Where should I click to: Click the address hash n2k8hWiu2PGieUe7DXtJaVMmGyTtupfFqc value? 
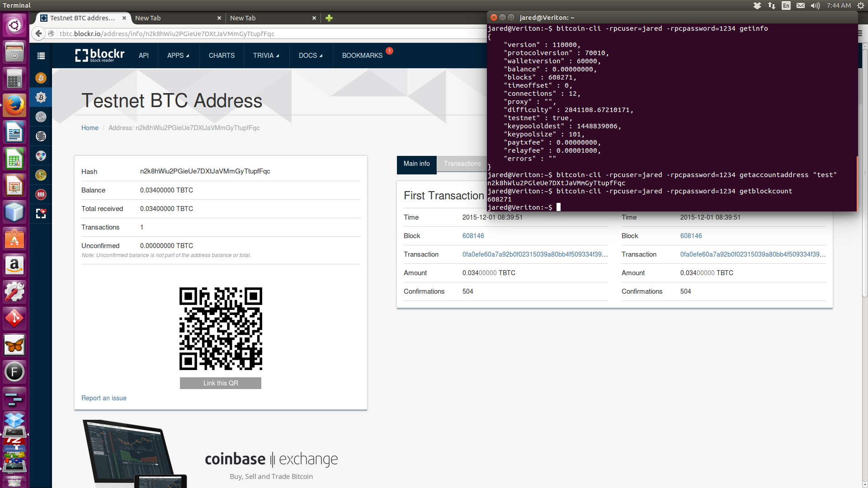tap(205, 171)
